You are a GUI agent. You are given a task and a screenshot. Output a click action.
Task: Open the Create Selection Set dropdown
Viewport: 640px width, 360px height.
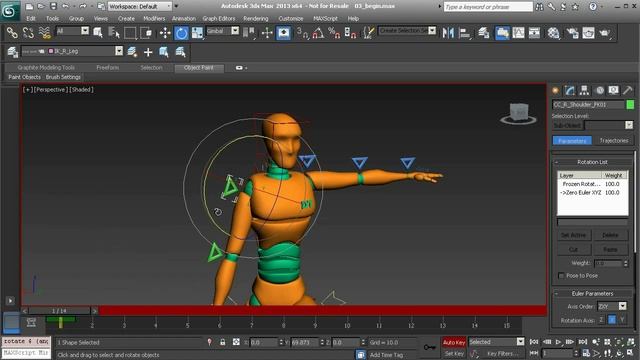click(407, 31)
